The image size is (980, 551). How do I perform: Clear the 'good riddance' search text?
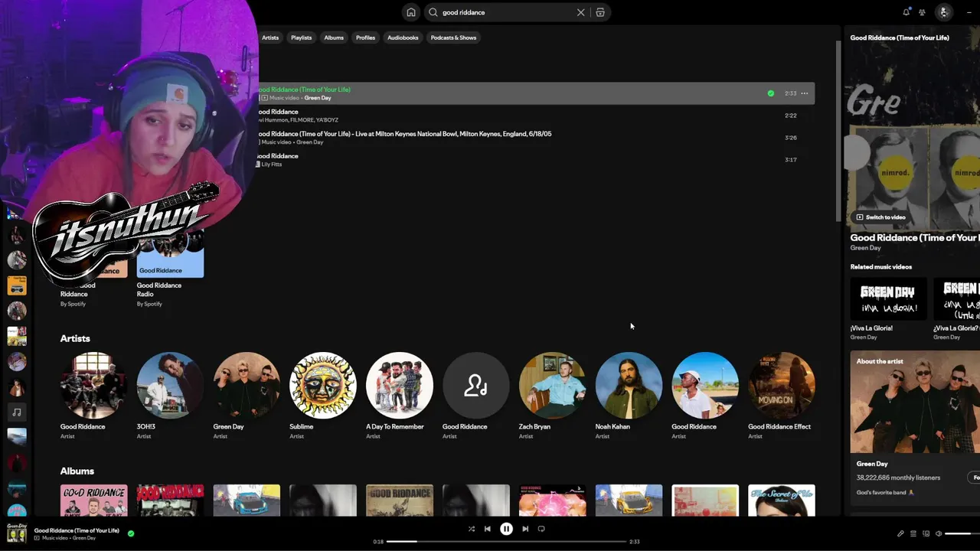580,12
